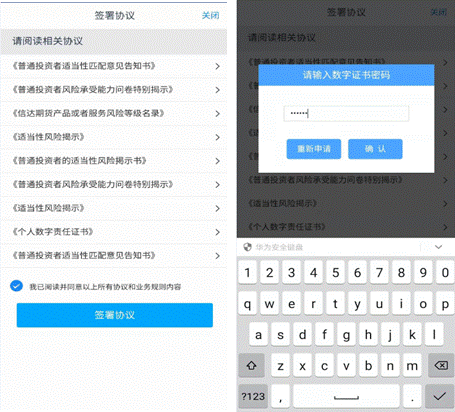This screenshot has height=412, width=455.
Task: Click 关闭 link at top left panel
Action: tap(210, 15)
